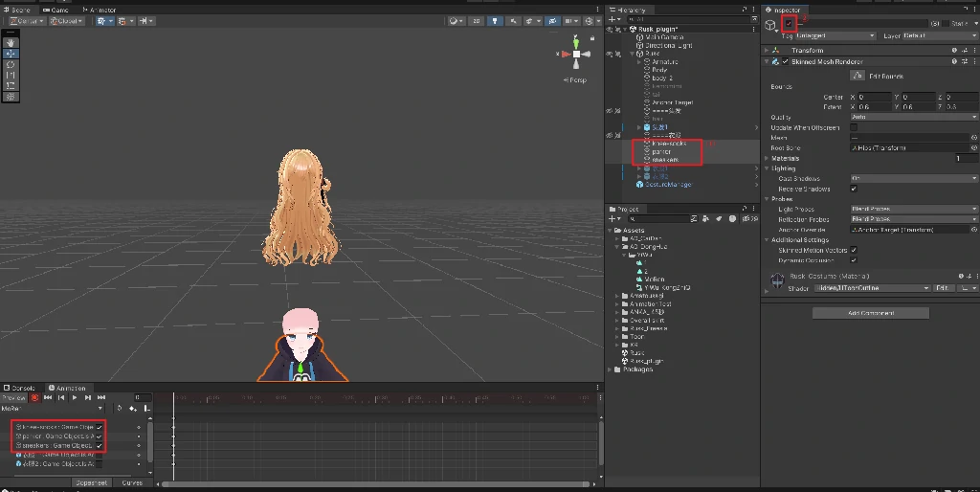Select the Hand tool in scene toolbar
The width and height of the screenshot is (980, 492).
[x=11, y=42]
